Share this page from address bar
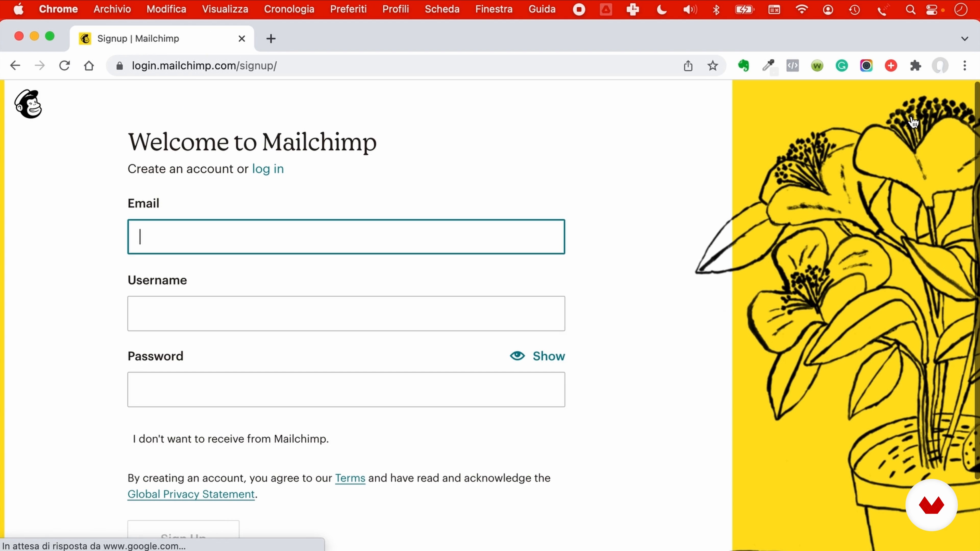980x551 pixels. pos(688,65)
